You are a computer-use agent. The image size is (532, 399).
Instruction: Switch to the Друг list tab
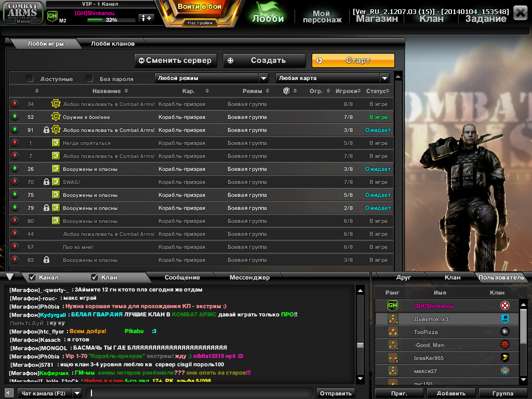coord(403,277)
